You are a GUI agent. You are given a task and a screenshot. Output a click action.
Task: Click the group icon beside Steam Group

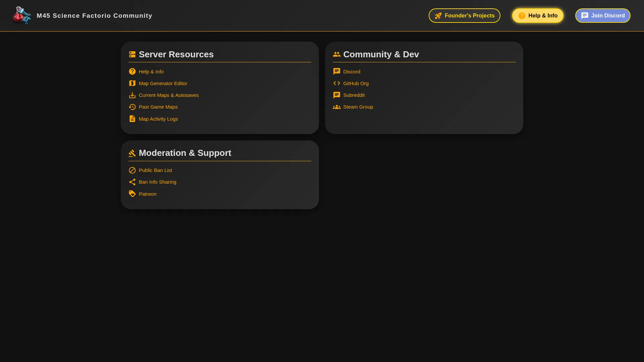[337, 107]
